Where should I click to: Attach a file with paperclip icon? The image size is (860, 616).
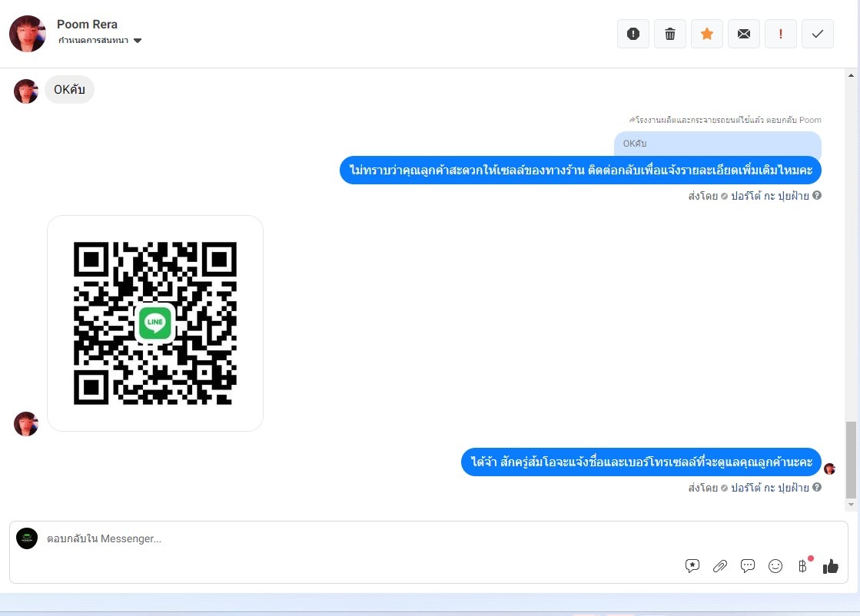tap(719, 566)
